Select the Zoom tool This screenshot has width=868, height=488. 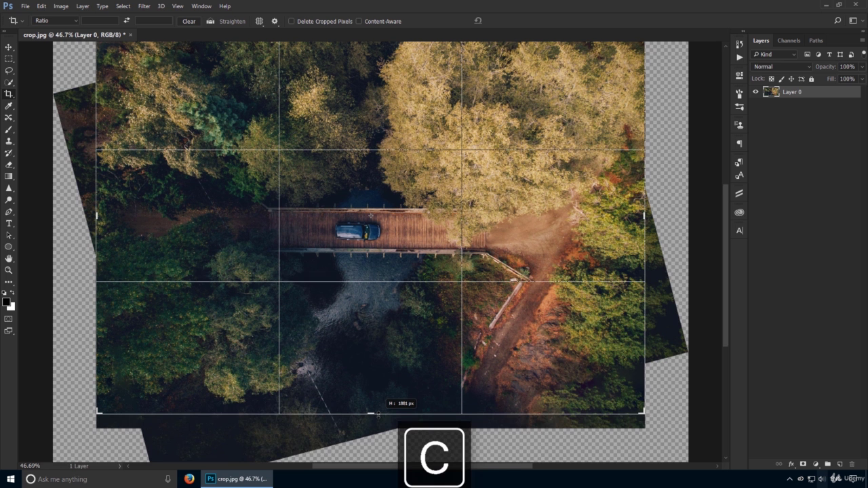pyautogui.click(x=9, y=270)
